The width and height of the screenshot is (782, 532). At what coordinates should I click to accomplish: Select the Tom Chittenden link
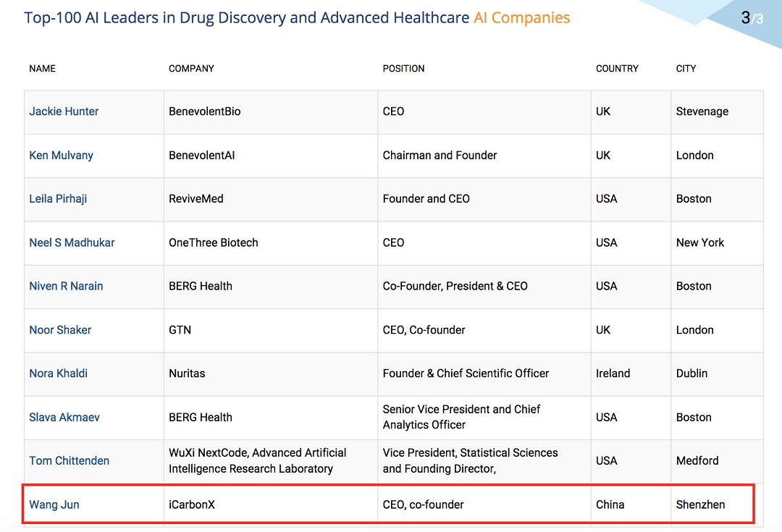pos(69,460)
